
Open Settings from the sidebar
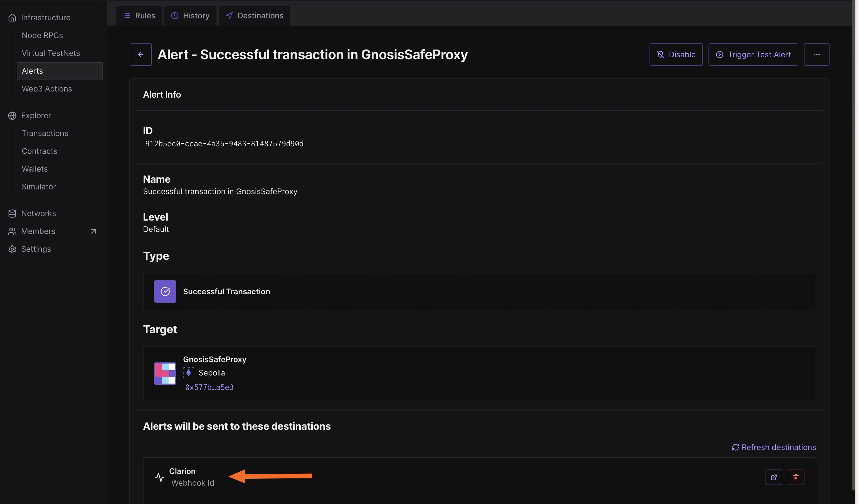click(36, 249)
